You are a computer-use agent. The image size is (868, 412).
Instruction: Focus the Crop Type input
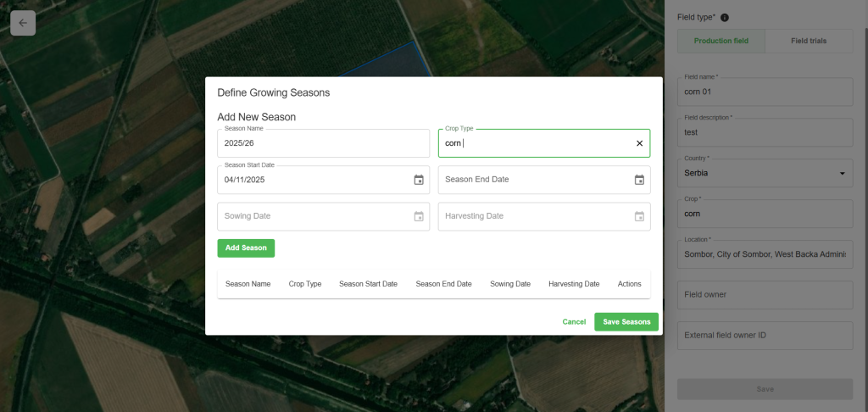(x=534, y=143)
